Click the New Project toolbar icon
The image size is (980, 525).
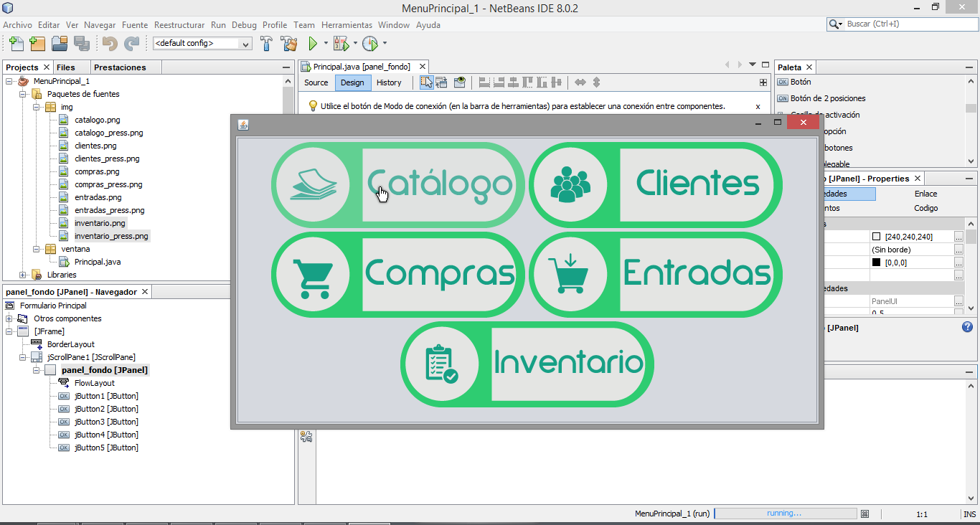(x=37, y=43)
